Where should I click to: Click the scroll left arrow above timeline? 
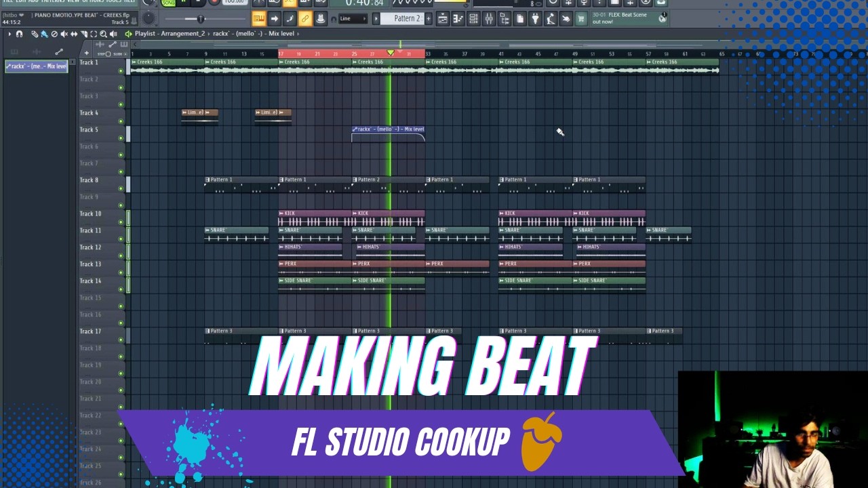[135, 44]
